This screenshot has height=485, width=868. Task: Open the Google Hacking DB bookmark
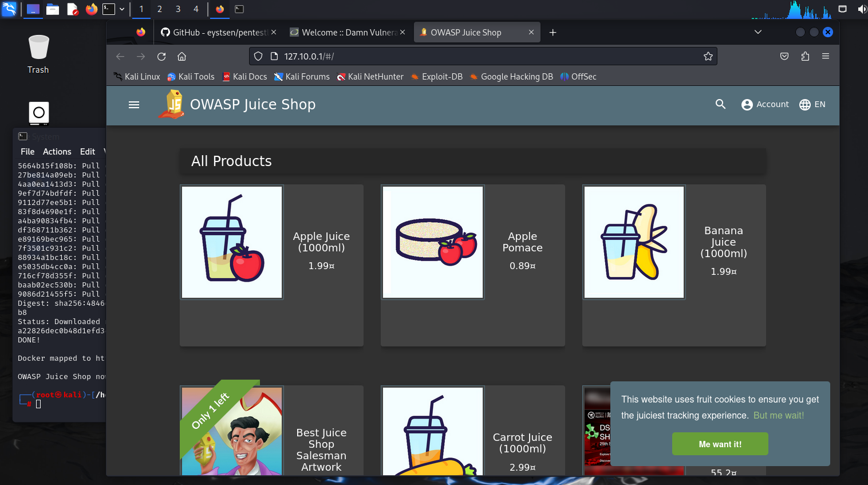511,77
